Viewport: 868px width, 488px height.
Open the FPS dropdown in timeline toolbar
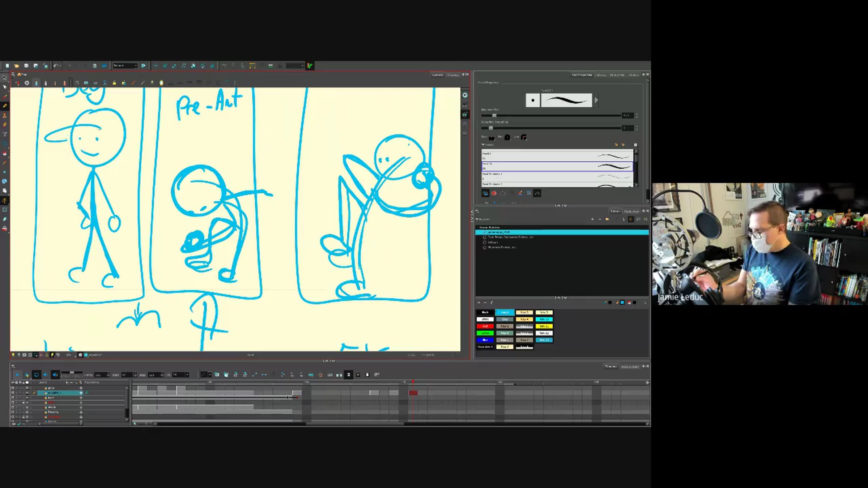point(187,375)
